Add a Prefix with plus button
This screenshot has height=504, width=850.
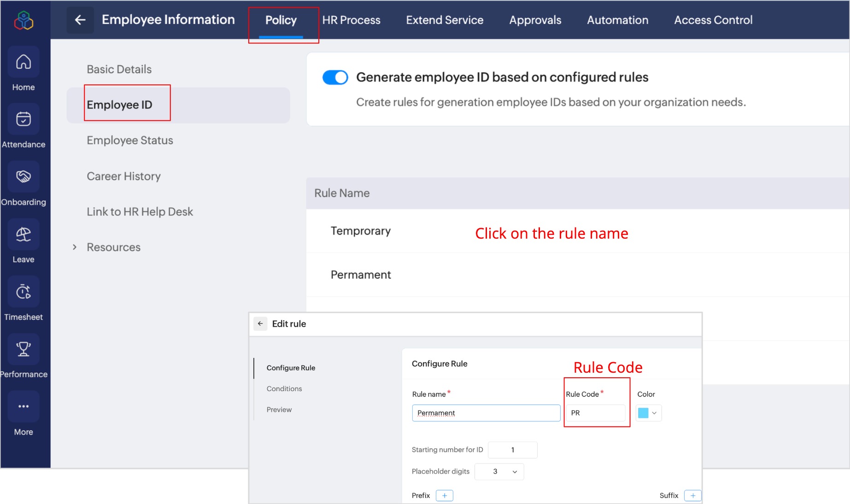[444, 496]
